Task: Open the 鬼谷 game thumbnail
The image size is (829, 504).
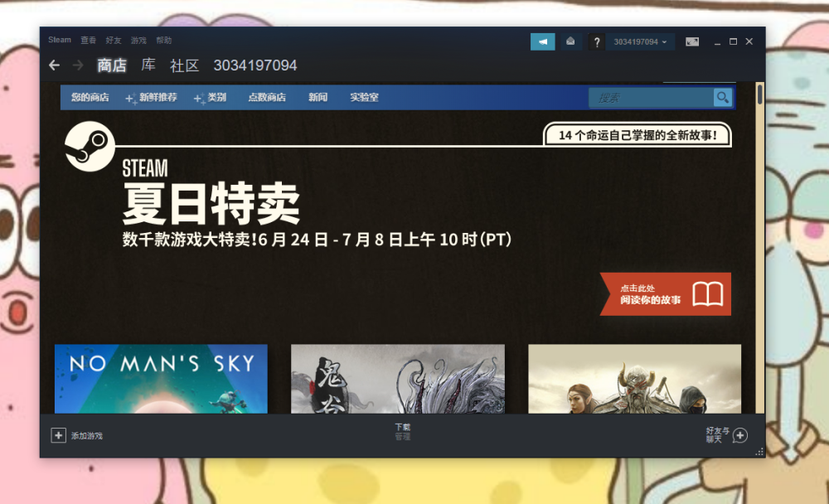Action: [x=398, y=379]
